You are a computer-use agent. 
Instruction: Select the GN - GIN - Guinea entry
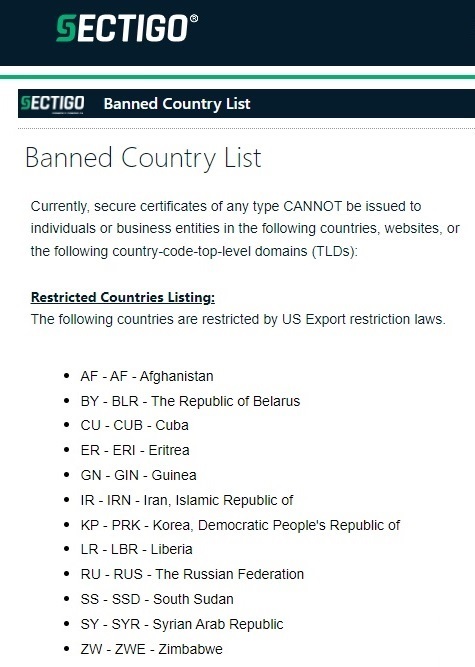tap(138, 475)
